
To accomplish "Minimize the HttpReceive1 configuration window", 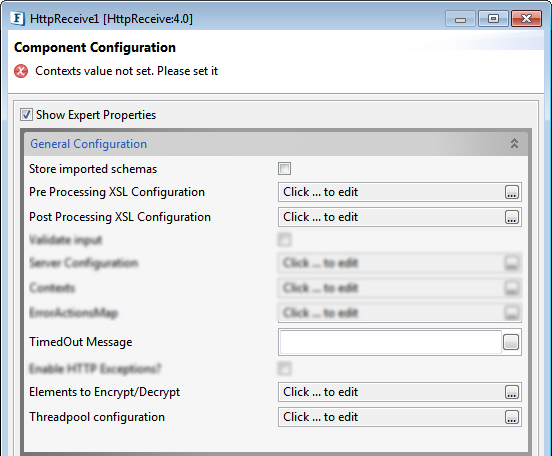I will click(x=460, y=19).
